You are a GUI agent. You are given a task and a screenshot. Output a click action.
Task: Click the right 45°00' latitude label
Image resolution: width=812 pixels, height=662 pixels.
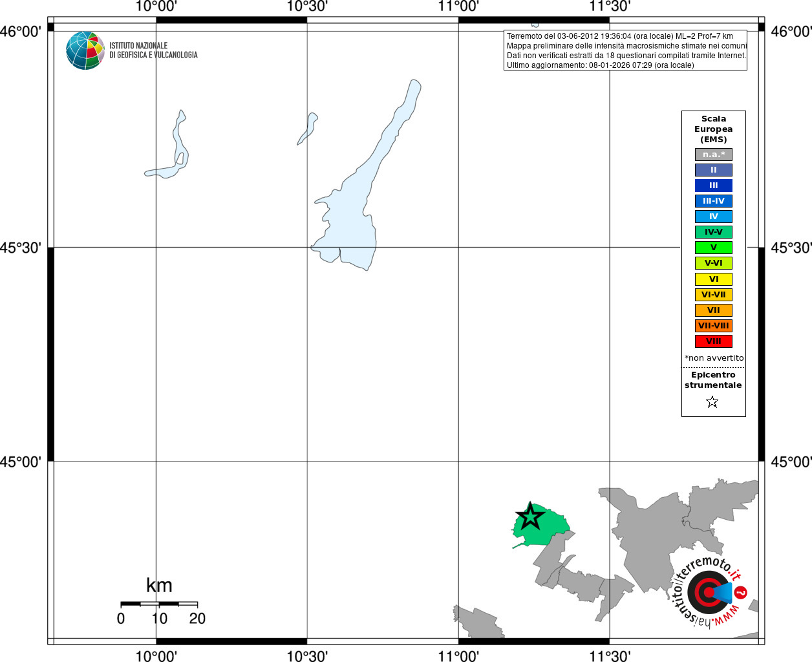(x=791, y=462)
